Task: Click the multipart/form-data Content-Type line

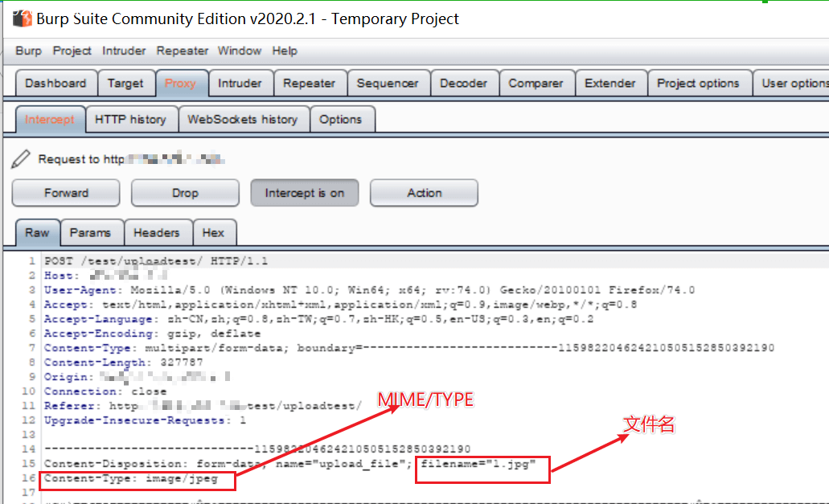Action: pyautogui.click(x=408, y=348)
